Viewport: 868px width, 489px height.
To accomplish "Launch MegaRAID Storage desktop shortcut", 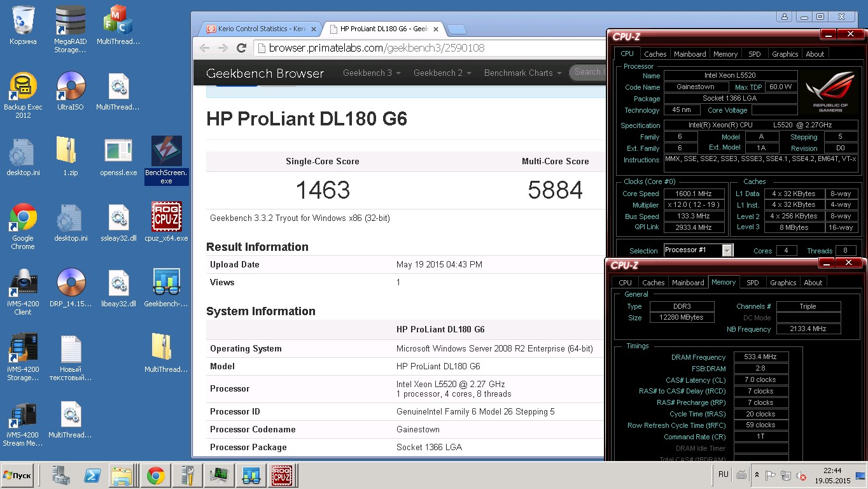I will coord(70,29).
